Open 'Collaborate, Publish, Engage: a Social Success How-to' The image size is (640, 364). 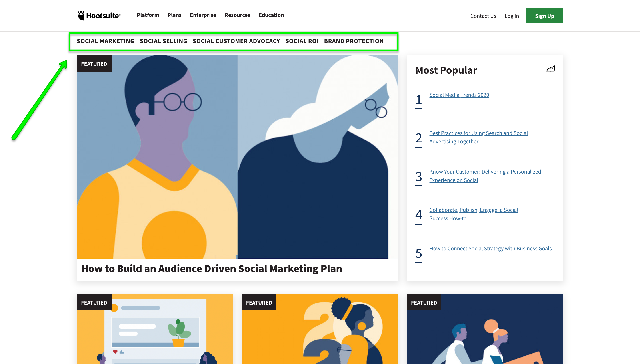[474, 214]
